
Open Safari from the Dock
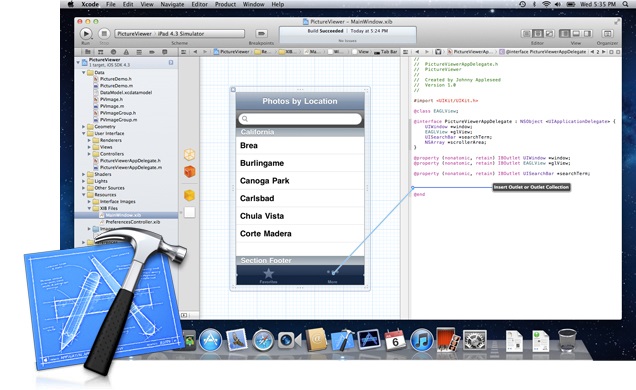[x=263, y=340]
